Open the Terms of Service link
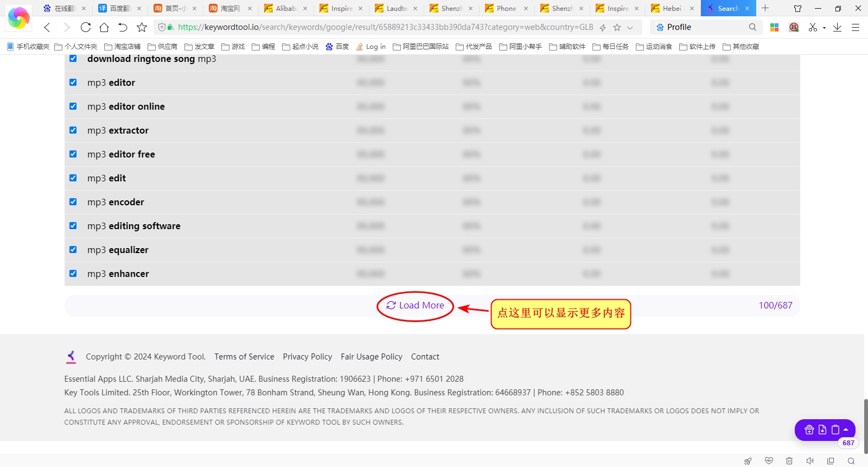 tap(244, 357)
